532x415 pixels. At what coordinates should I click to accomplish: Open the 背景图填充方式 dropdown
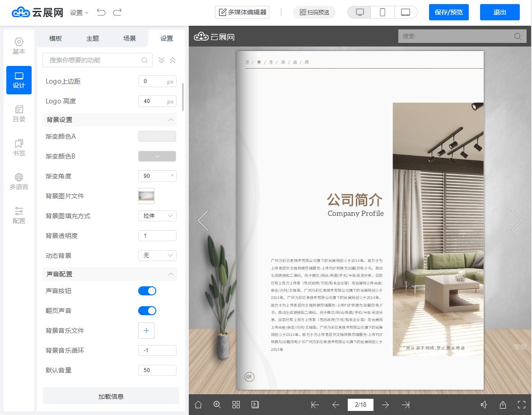pos(157,216)
